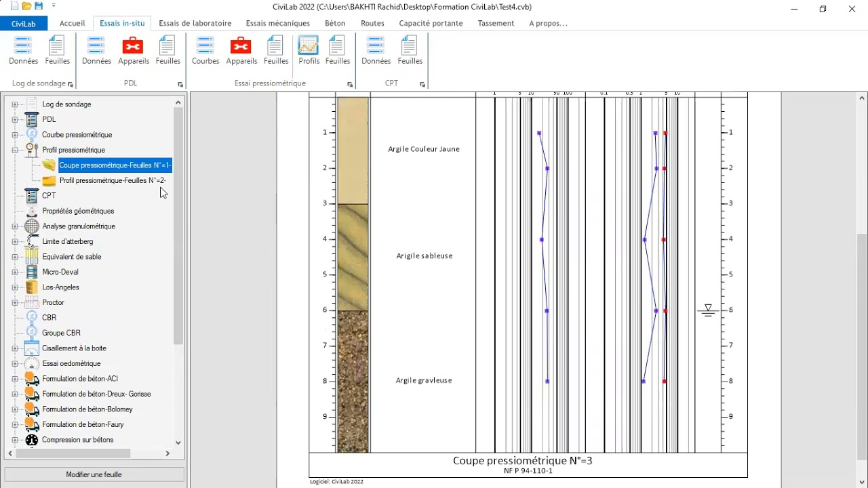Click the save icon in title bar

point(39,7)
